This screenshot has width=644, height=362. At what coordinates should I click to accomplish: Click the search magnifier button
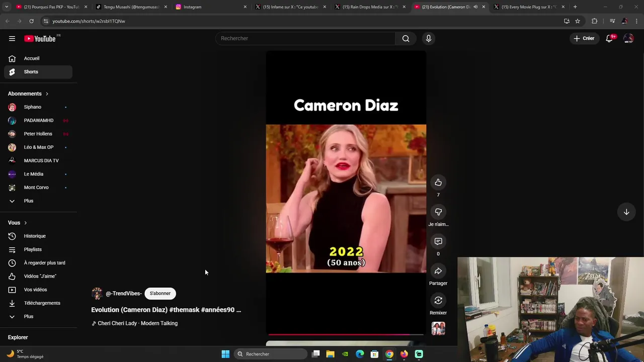(x=406, y=38)
